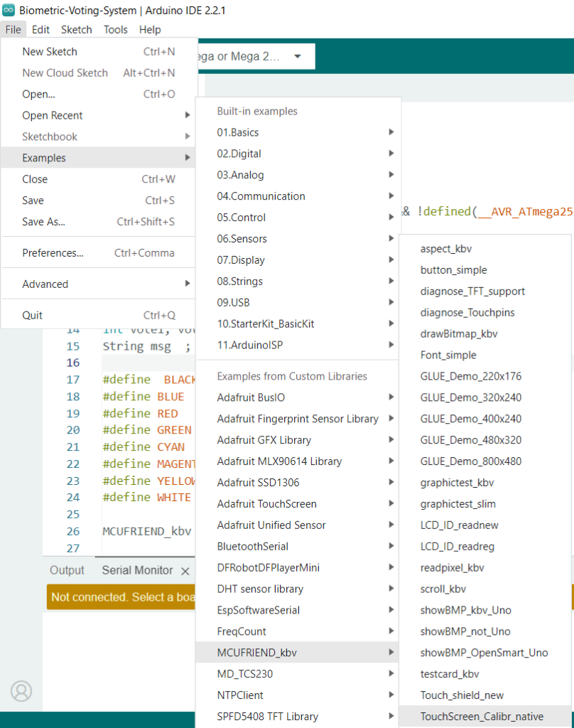Expand 03.Analog examples

(x=298, y=175)
